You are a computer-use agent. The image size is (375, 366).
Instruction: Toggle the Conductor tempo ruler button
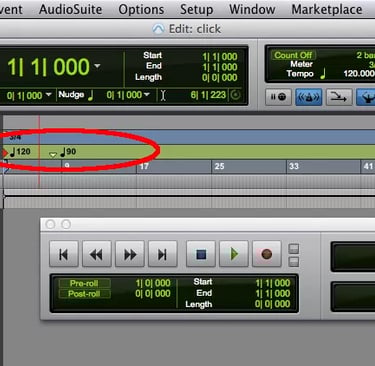366,97
